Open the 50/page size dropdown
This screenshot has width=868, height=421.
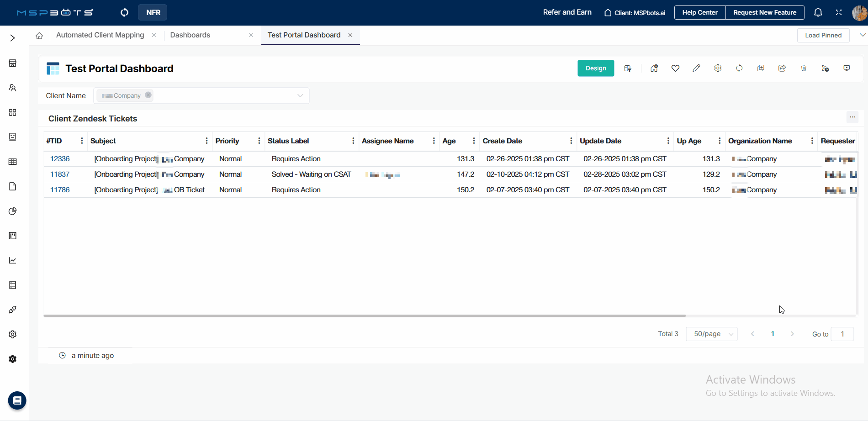pos(711,334)
